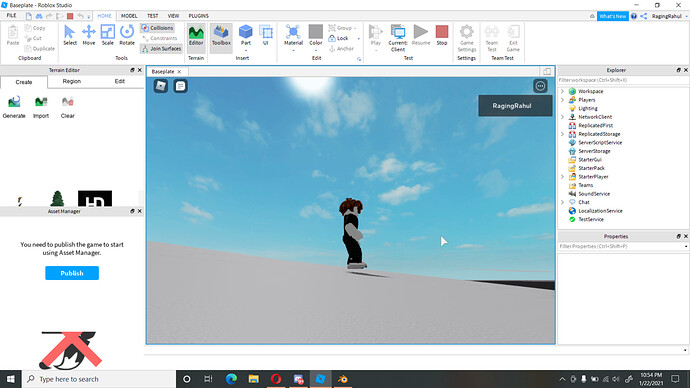Select ServerScriptService in Explorer
This screenshot has width=690, height=388.
[x=600, y=143]
